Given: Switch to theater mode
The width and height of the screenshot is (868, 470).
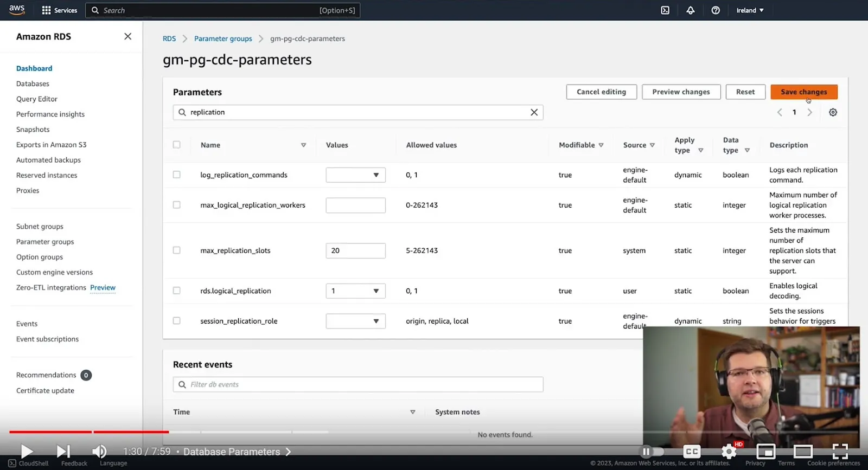Looking at the screenshot, I should (803, 451).
